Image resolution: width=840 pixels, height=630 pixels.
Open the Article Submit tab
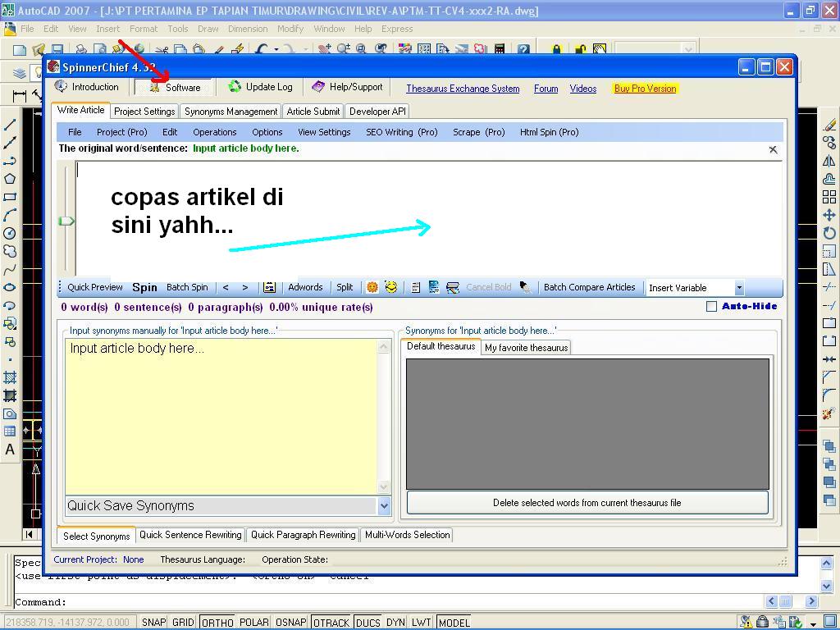click(x=313, y=112)
